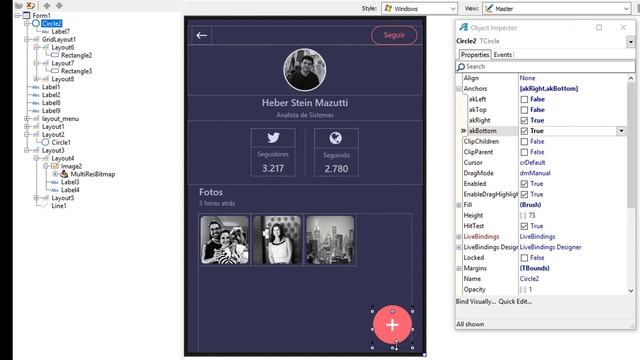Open the View dropdown showing Master
The height and width of the screenshot is (360, 640).
click(x=557, y=9)
